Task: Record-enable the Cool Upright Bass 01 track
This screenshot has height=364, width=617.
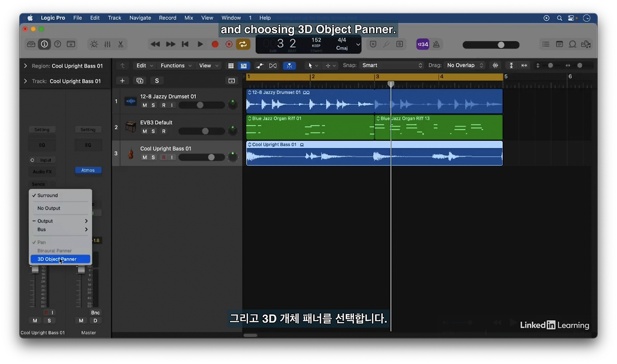Action: tap(164, 157)
